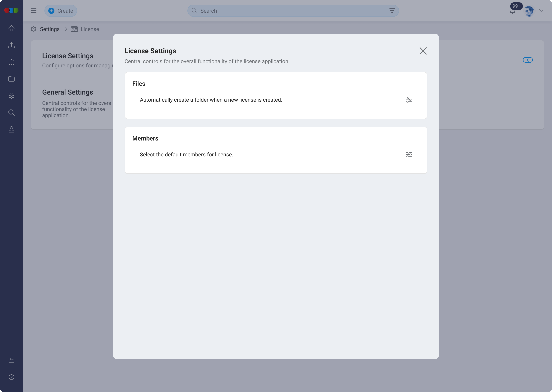The height and width of the screenshot is (392, 552).
Task: Navigate to Settings via the breadcrumb
Action: (50, 29)
